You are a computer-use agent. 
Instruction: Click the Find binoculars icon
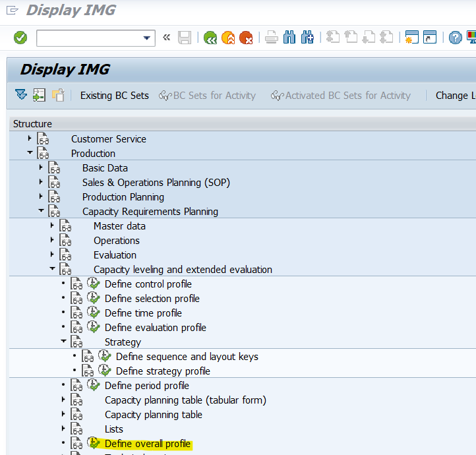[x=289, y=38]
